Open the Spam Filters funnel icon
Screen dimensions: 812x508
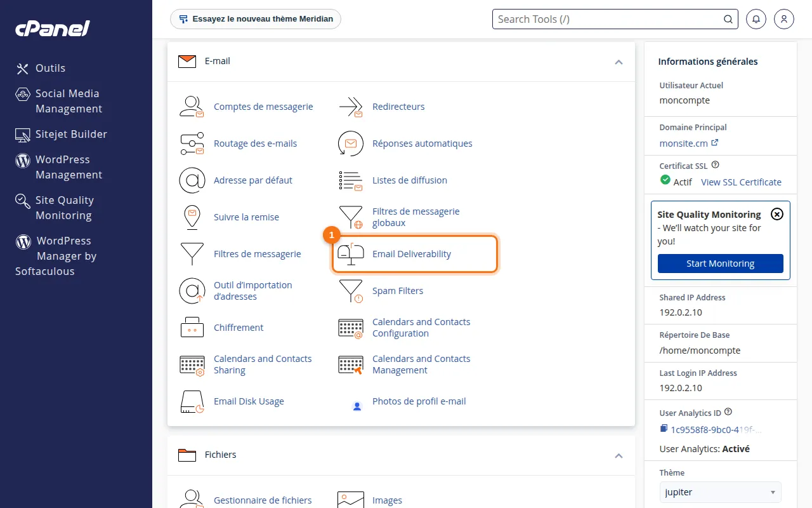coord(350,291)
